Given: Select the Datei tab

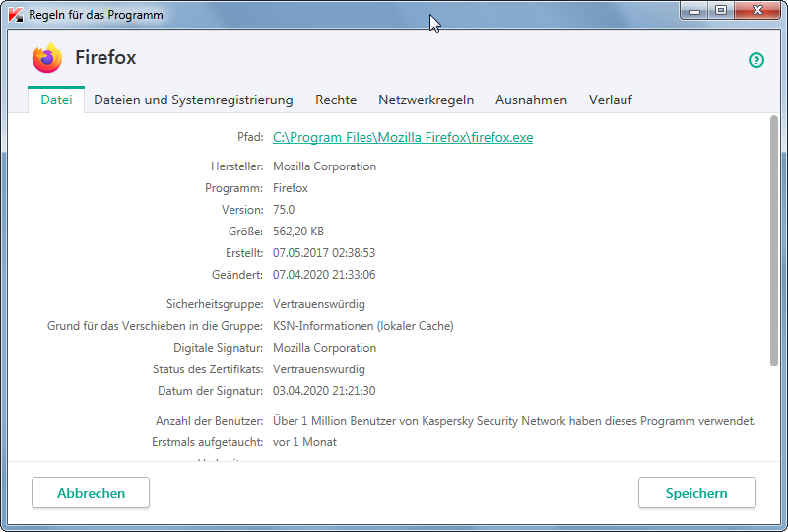Looking at the screenshot, I should (x=56, y=100).
